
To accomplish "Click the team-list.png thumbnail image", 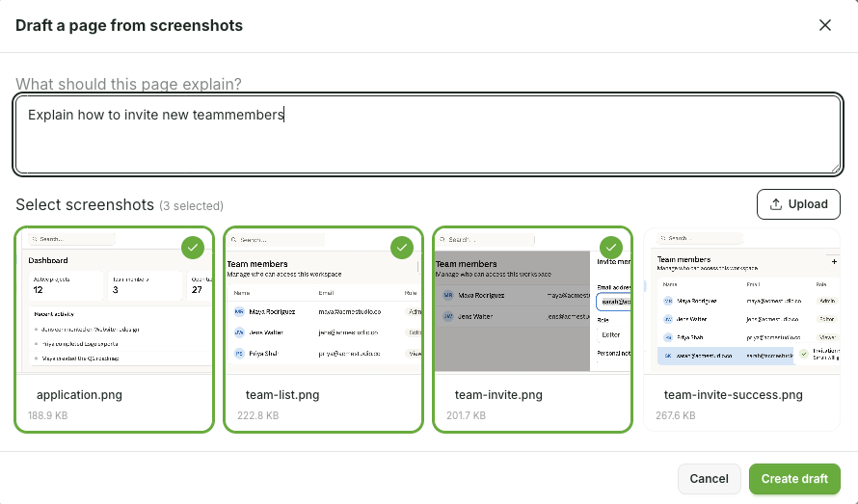I will pos(323,301).
